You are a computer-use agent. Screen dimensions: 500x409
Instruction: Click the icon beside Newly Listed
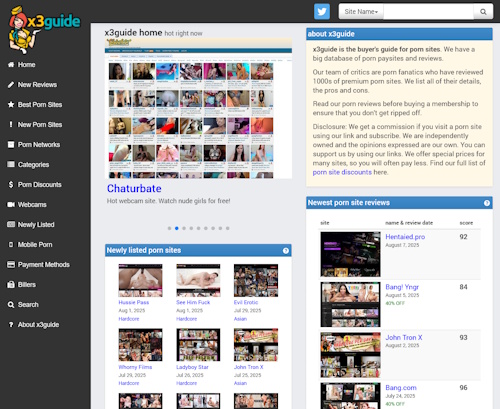coord(11,224)
